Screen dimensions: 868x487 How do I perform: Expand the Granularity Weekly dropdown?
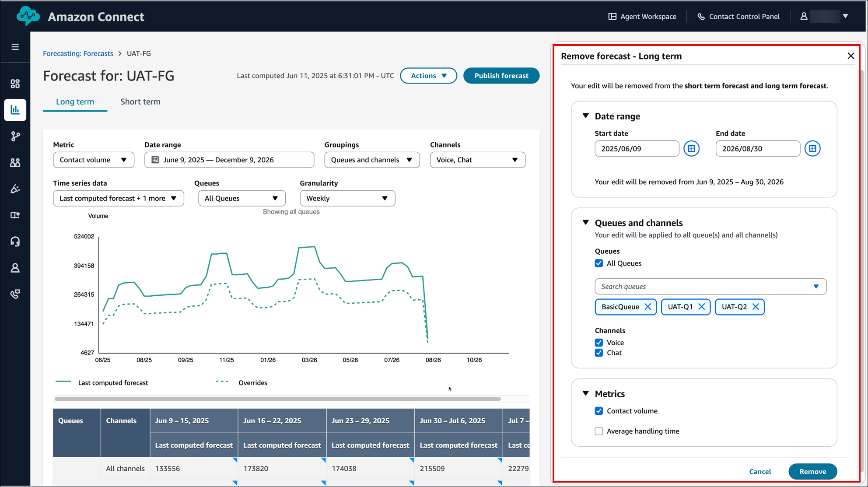pos(347,198)
